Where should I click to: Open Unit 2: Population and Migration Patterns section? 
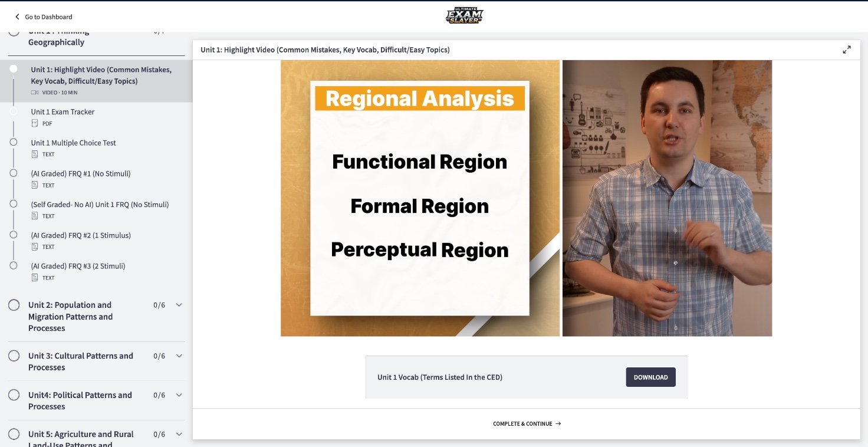(96, 317)
